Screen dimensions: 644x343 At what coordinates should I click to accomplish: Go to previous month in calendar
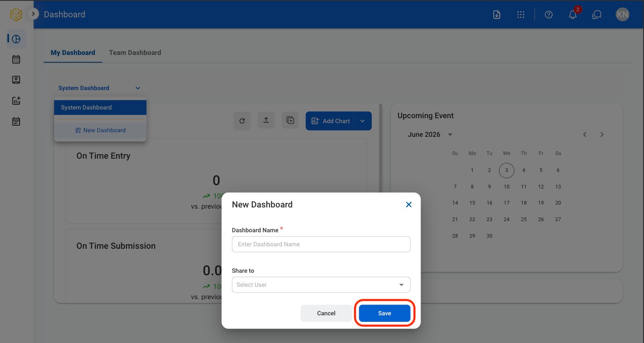(585, 135)
